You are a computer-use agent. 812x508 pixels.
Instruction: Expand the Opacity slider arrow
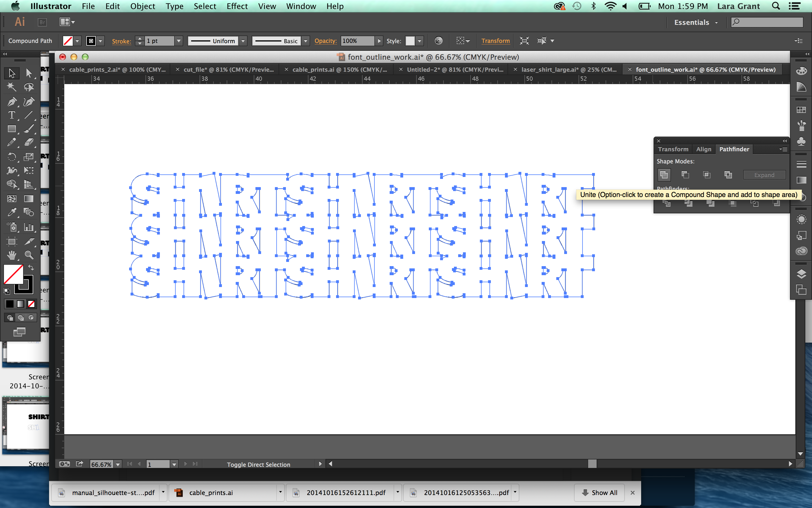pyautogui.click(x=379, y=41)
